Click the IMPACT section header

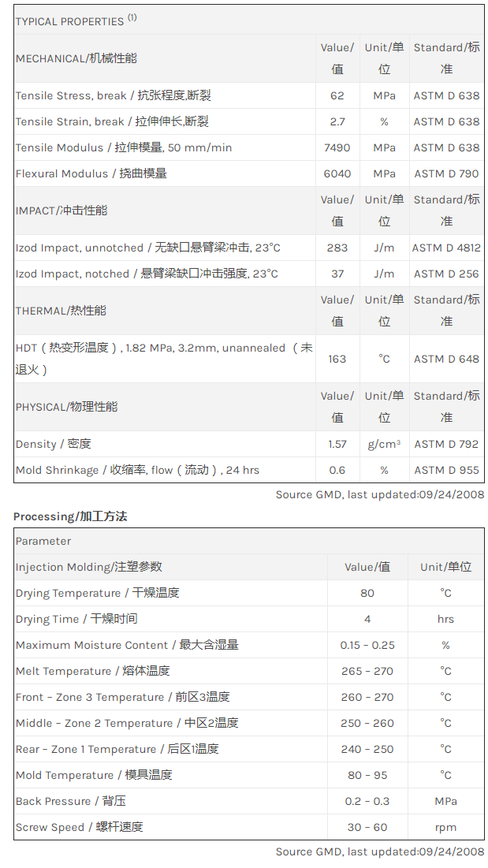(61, 210)
